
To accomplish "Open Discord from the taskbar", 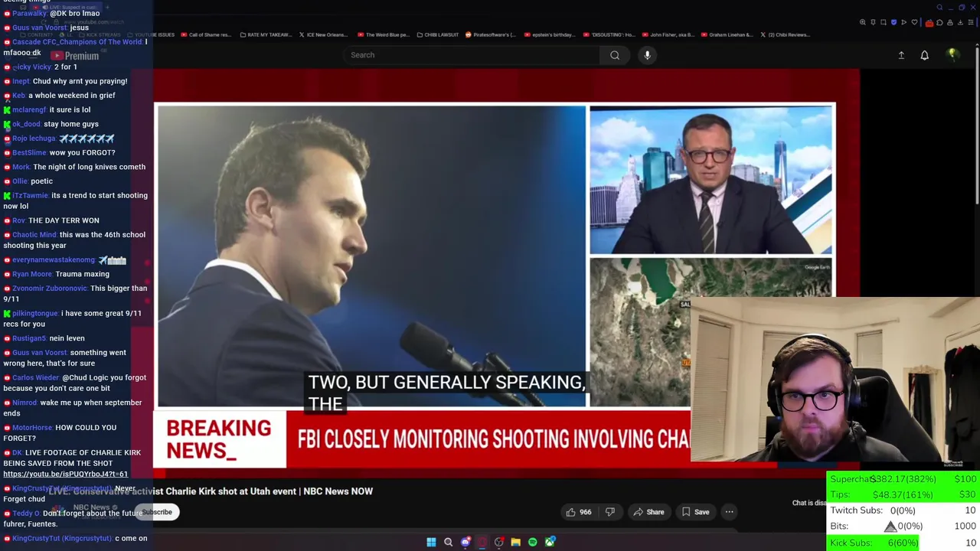I will point(465,542).
